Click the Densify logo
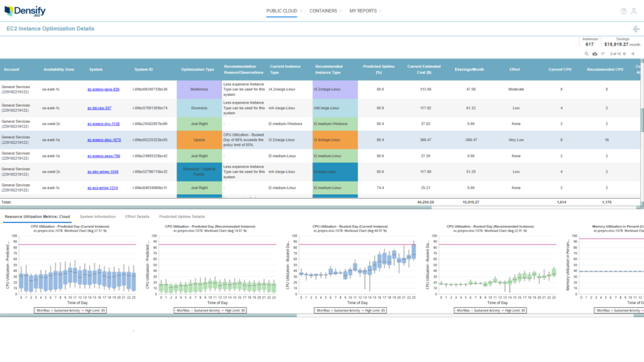Image resolution: width=644 pixels, height=362 pixels. 25,11
